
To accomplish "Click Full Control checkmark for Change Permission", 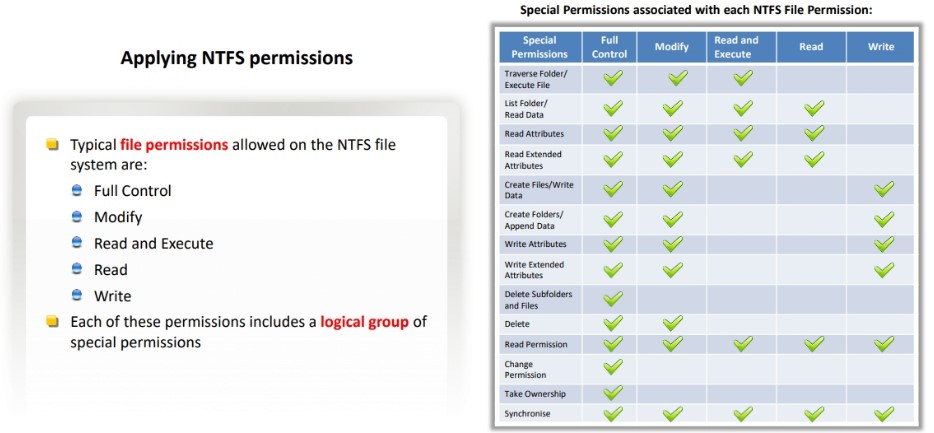I will [613, 367].
